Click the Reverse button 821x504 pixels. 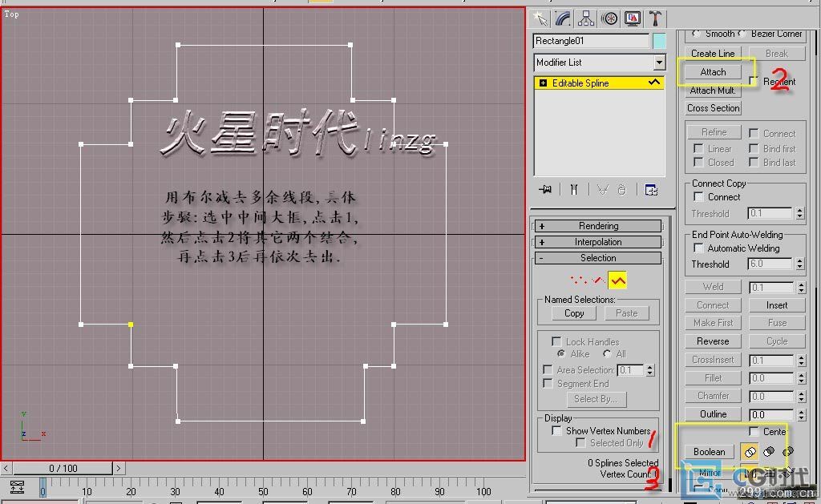(x=713, y=341)
